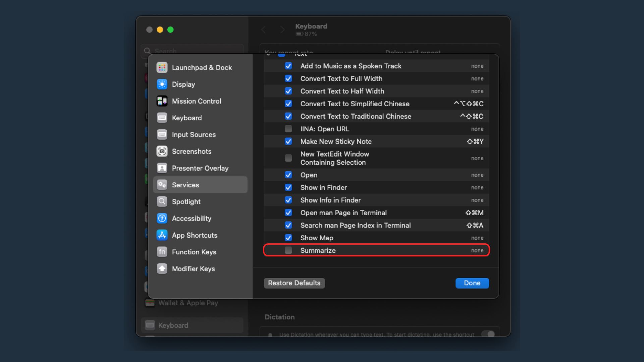644x362 pixels.
Task: Open Launchpad & Dock settings
Action: (x=202, y=67)
